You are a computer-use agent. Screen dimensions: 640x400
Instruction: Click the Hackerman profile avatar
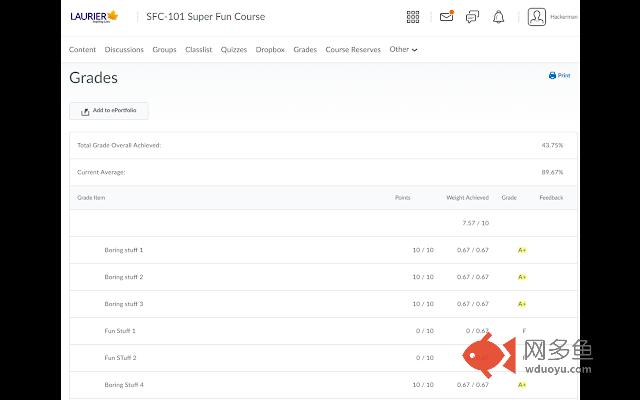coord(537,17)
